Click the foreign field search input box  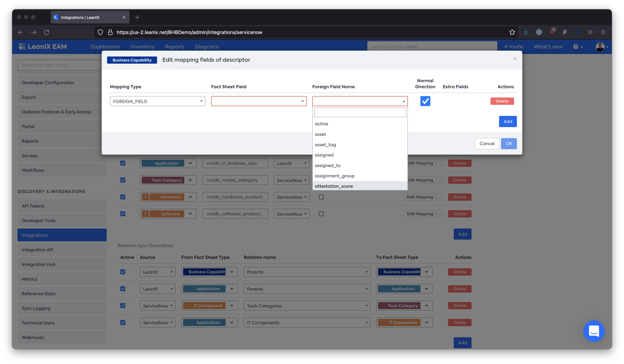[x=360, y=112]
